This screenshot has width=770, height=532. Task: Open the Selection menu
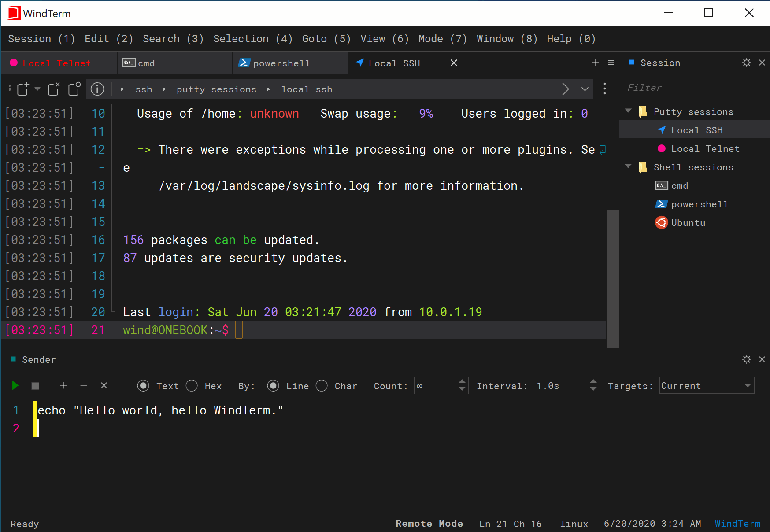click(253, 39)
